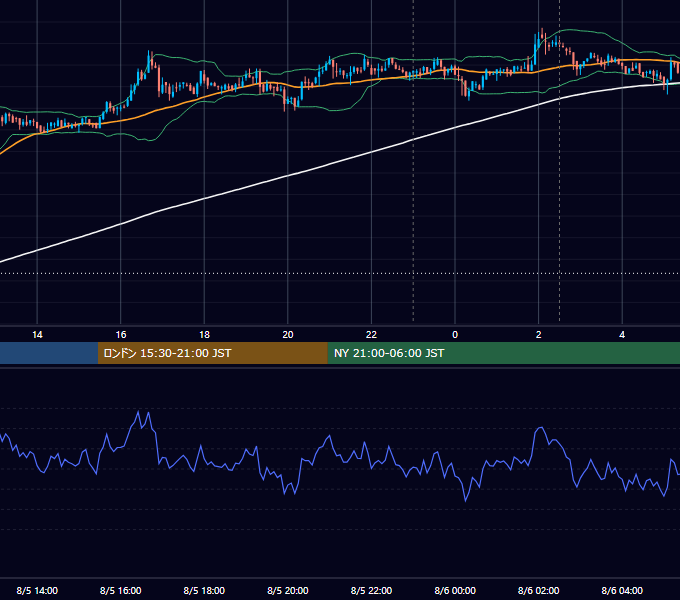Click the hour label 22 on time axis
This screenshot has width=680, height=600.
click(371, 335)
